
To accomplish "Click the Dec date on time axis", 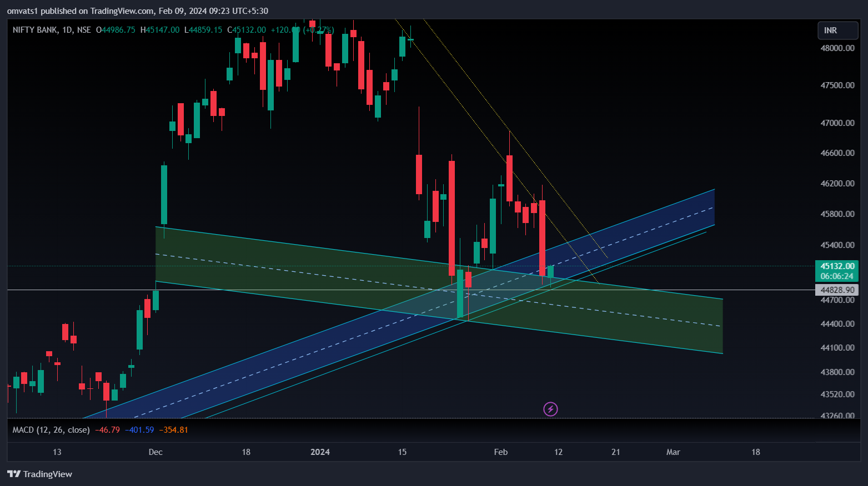I will (155, 452).
